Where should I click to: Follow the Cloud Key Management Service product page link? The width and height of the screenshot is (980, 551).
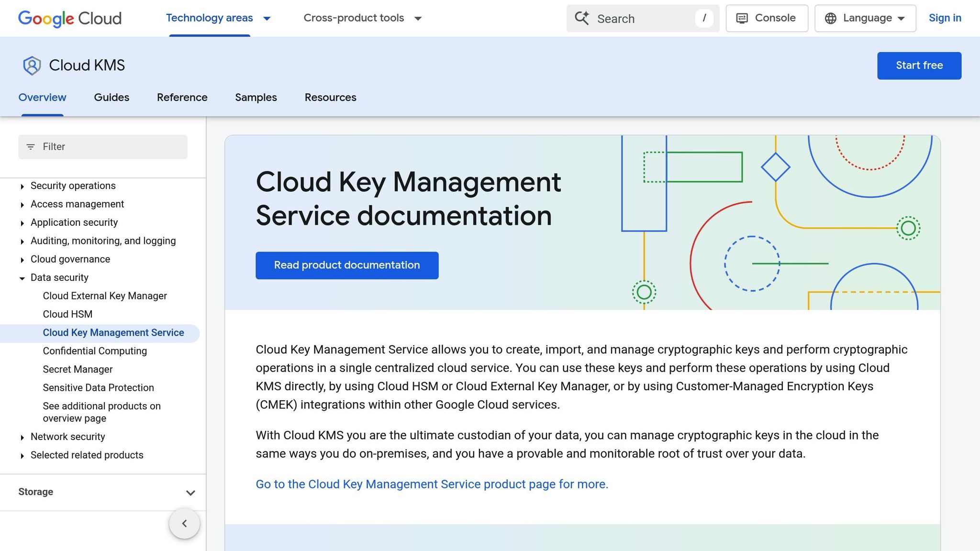pyautogui.click(x=431, y=484)
